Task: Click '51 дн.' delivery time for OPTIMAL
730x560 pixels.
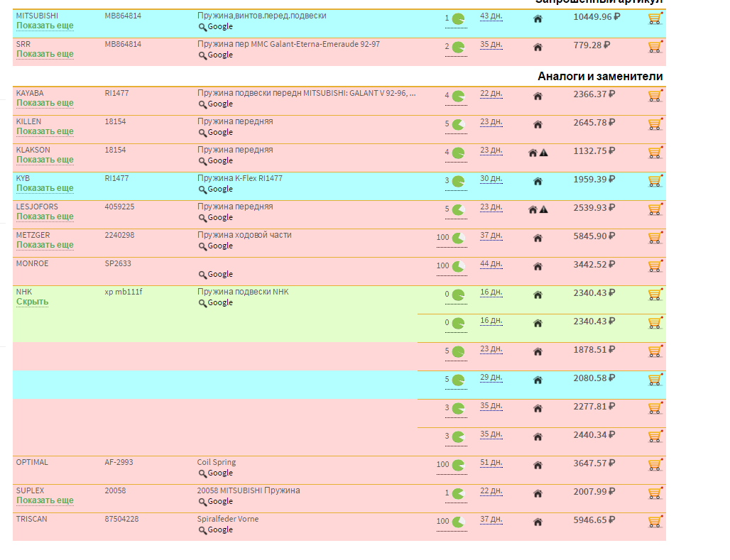Action: pyautogui.click(x=491, y=463)
